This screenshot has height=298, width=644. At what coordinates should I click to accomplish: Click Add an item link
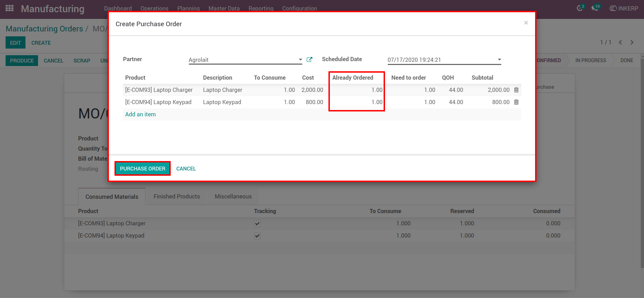pyautogui.click(x=140, y=114)
